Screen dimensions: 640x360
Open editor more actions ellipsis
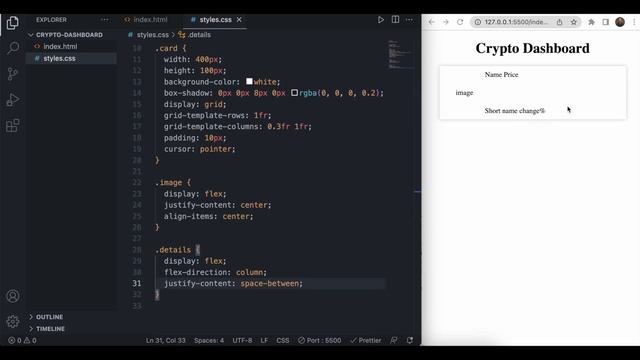tap(409, 20)
